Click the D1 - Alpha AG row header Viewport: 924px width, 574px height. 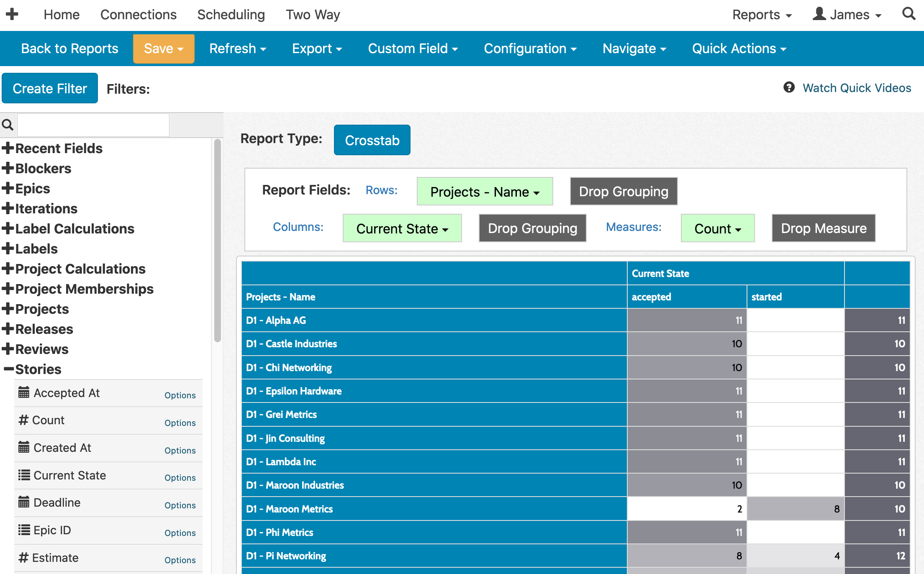pyautogui.click(x=434, y=320)
